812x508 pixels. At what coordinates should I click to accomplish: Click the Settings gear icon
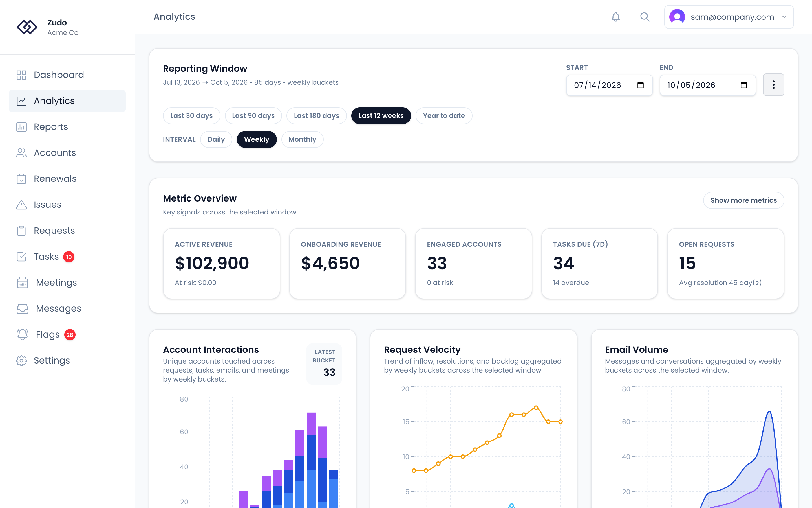click(x=21, y=360)
